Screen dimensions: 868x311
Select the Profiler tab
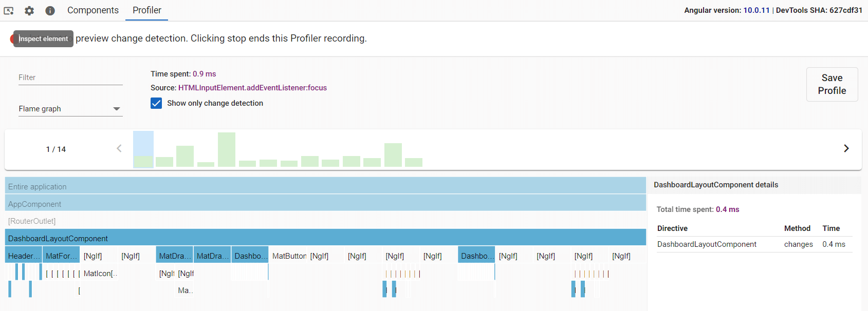[x=147, y=10]
